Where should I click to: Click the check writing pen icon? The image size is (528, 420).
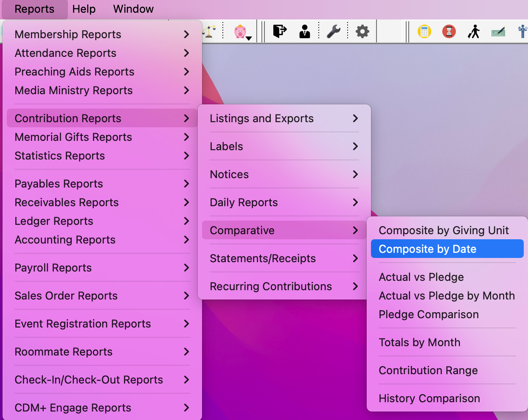point(498,32)
